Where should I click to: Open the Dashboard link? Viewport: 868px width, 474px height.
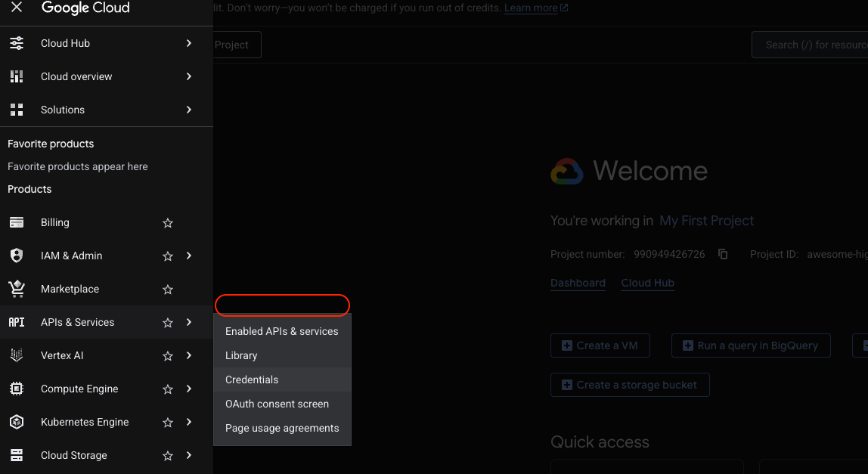pos(578,283)
